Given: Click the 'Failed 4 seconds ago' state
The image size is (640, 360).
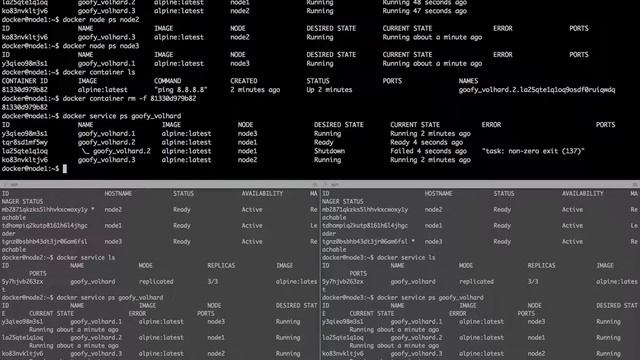Looking at the screenshot, I should (x=428, y=151).
